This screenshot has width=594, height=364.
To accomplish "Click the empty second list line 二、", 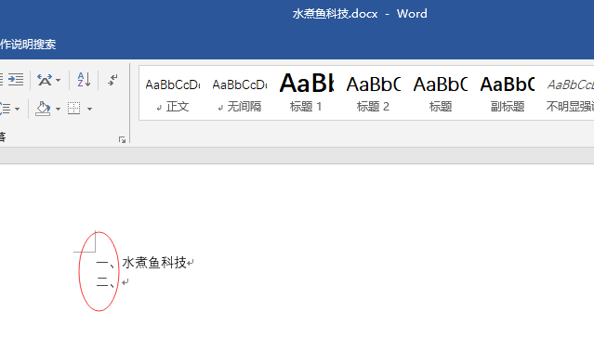I will [112, 282].
